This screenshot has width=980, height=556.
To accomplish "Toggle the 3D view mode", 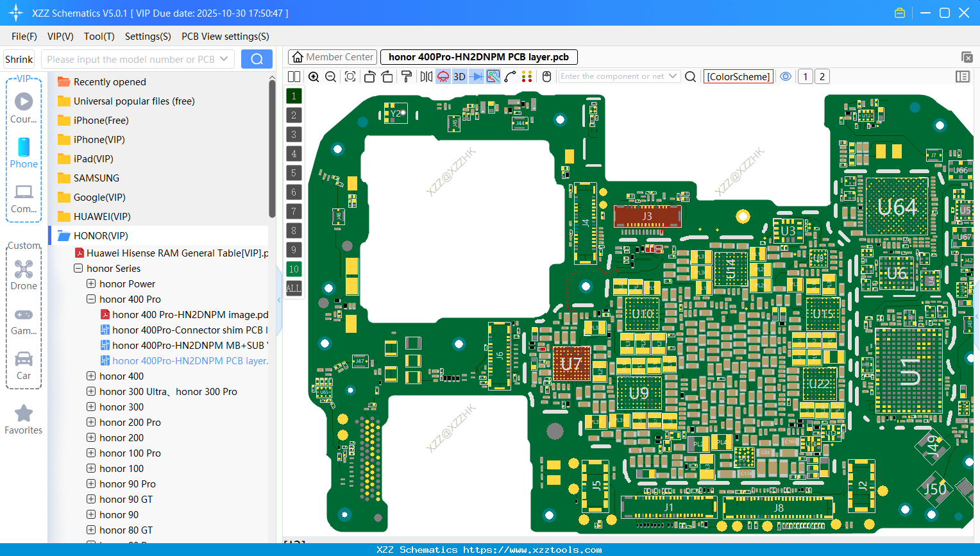I will coord(459,76).
